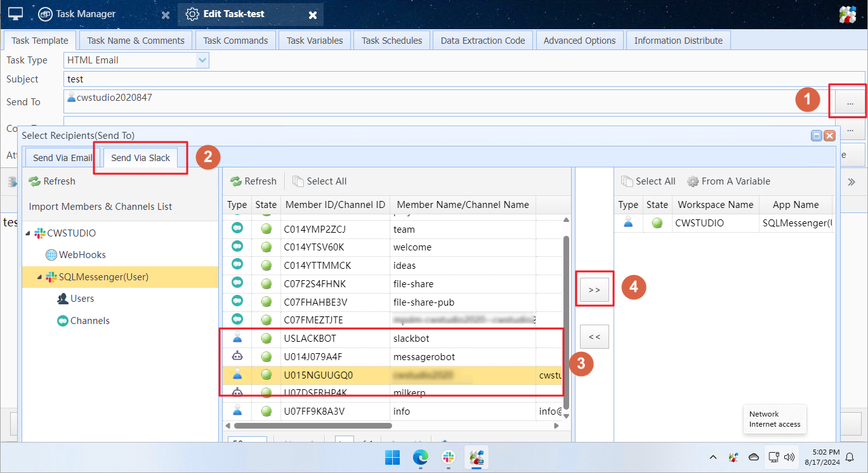Switch to the Task Manager tab
Screen dimensions: 868x473
pos(86,13)
